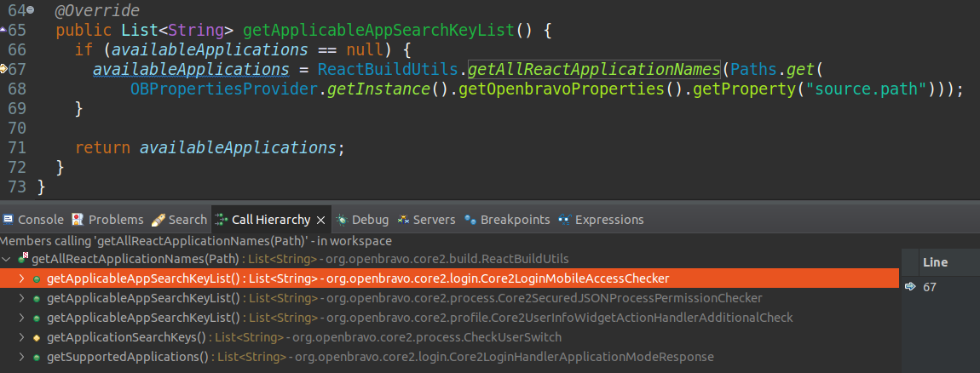Click the Breakpoints view icon
The image size is (980, 373).
470,220
